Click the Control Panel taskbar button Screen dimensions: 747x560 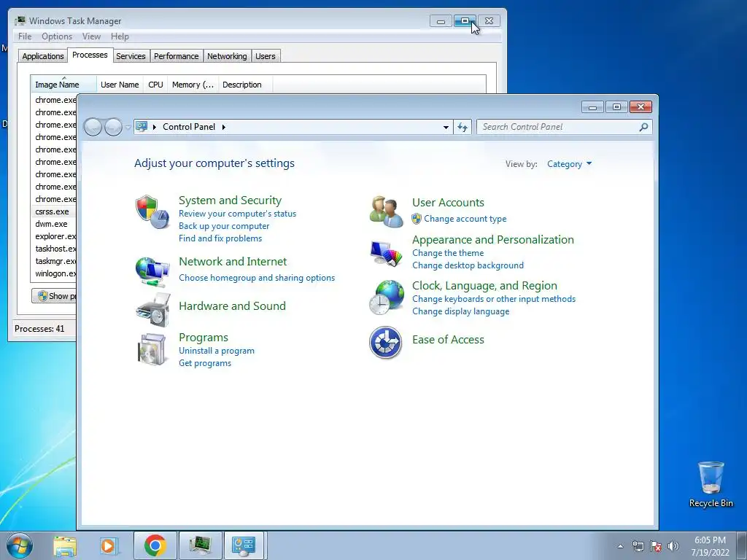pos(244,545)
